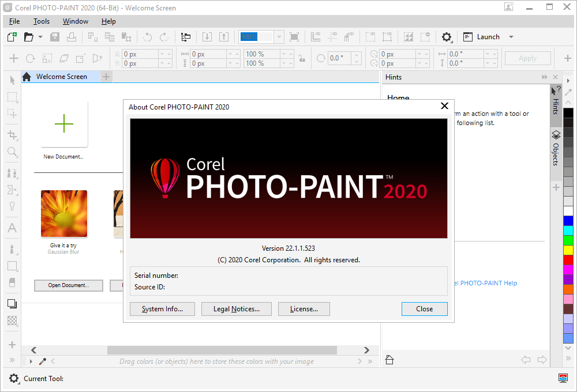The image size is (577, 392).
Task: Click the License button
Action: pyautogui.click(x=304, y=309)
